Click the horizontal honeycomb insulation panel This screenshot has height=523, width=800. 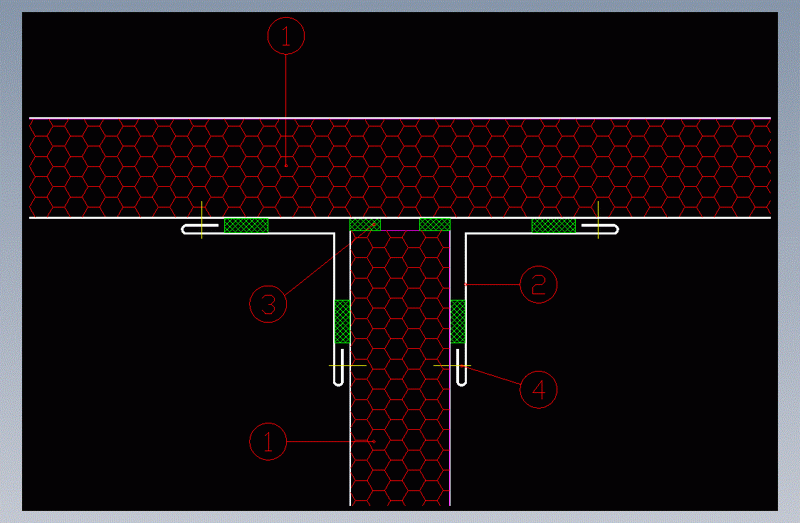[150, 167]
